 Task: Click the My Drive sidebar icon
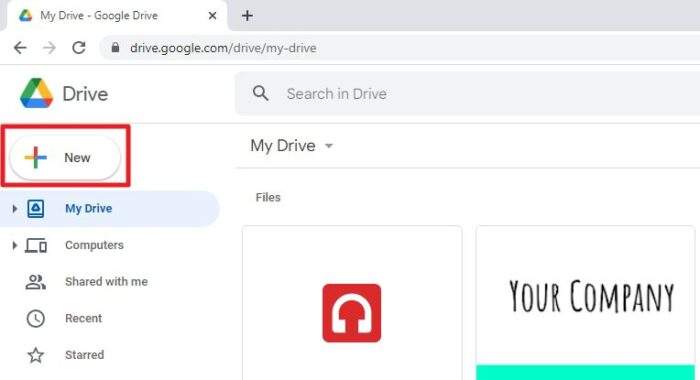[x=36, y=209]
